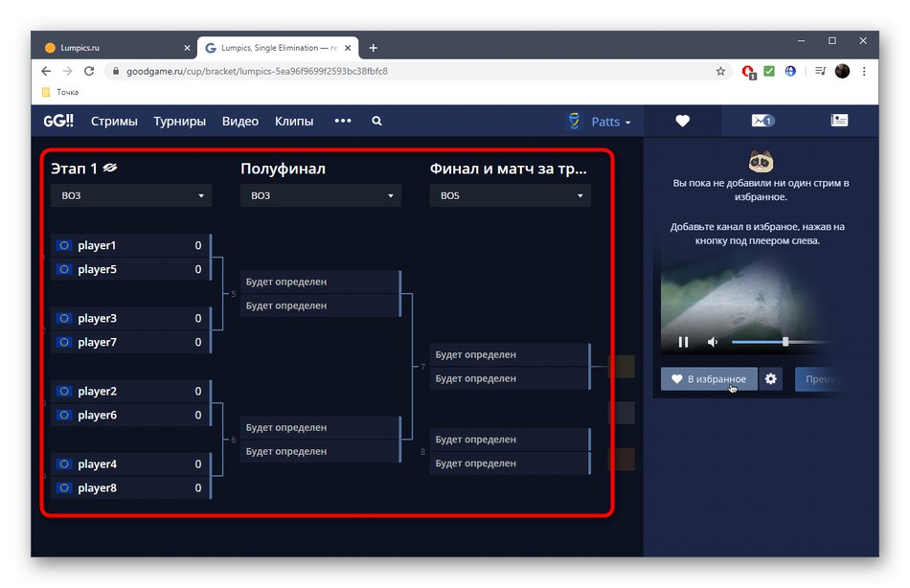
Task: Open the Клипы menu item
Action: 294,121
